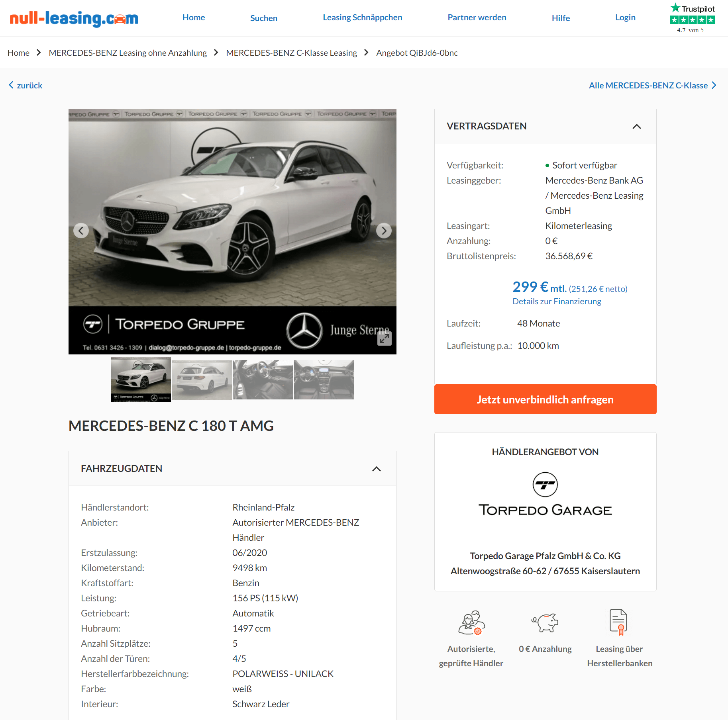Open the Leasing Schnäppchen menu item

click(x=363, y=18)
